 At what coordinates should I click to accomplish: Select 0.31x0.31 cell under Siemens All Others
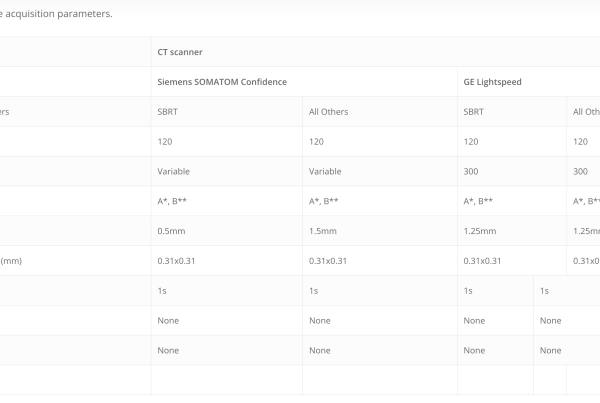[380, 261]
